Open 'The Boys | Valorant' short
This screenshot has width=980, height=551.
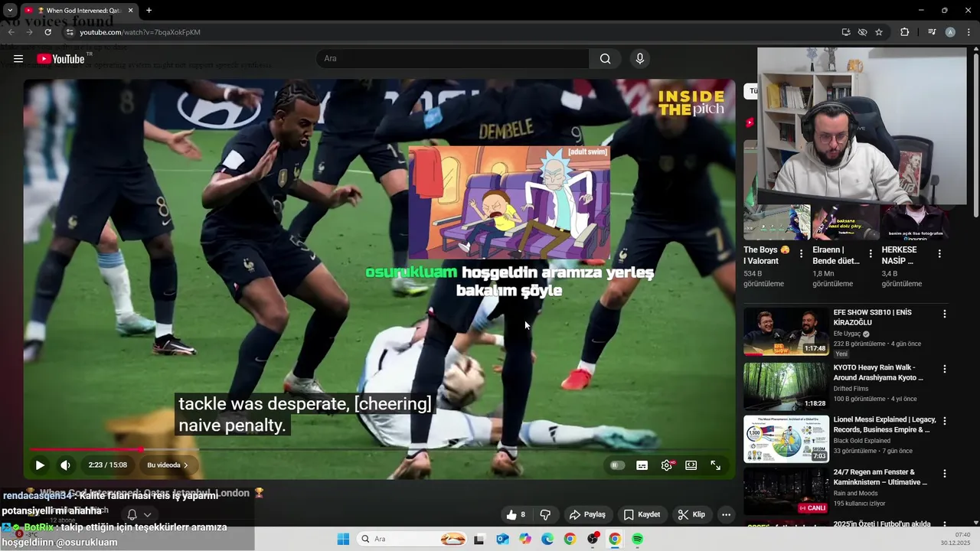point(766,256)
